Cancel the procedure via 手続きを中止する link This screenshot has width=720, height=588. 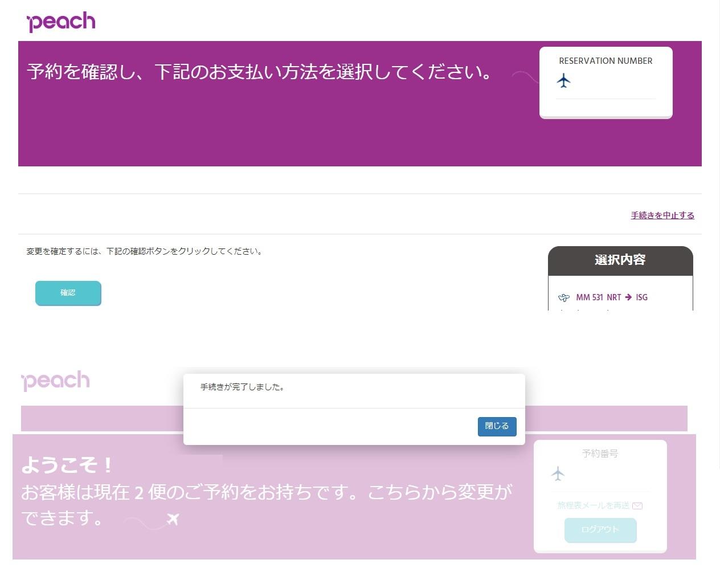[x=662, y=215]
